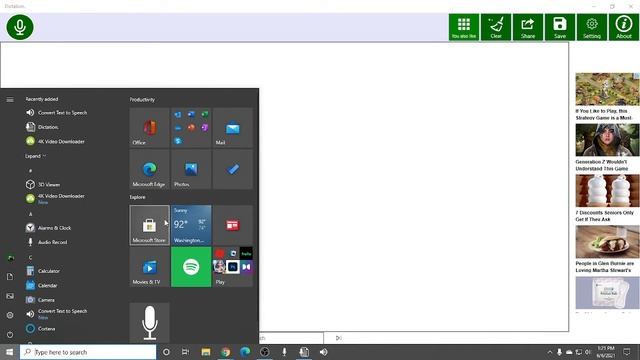Open the Microsoft Store tile
The height and width of the screenshot is (360, 640).
(x=149, y=225)
